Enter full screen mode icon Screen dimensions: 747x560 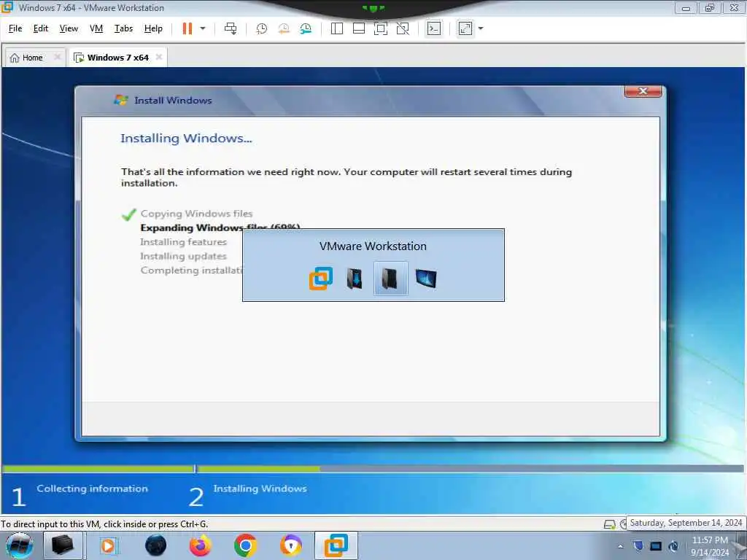tap(381, 28)
